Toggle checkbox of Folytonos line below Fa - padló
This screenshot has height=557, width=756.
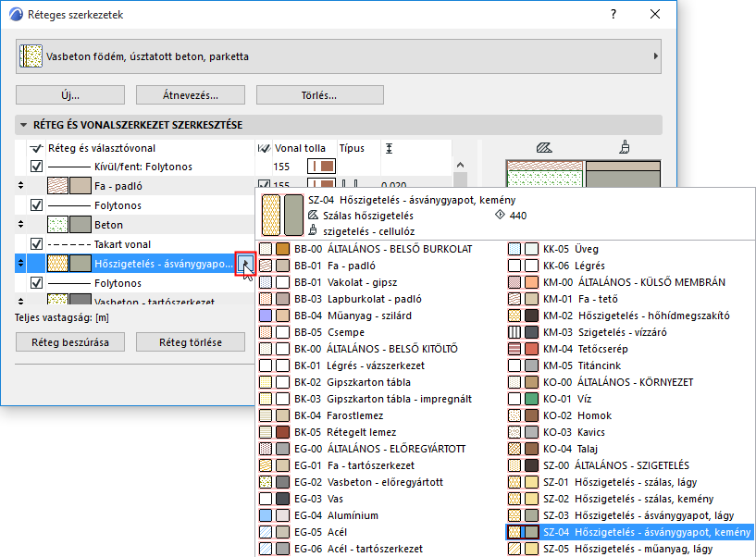tap(37, 205)
